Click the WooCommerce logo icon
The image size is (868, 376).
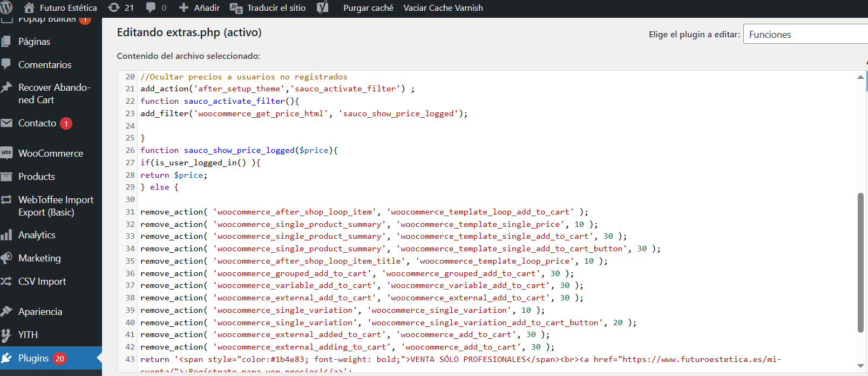(x=6, y=153)
